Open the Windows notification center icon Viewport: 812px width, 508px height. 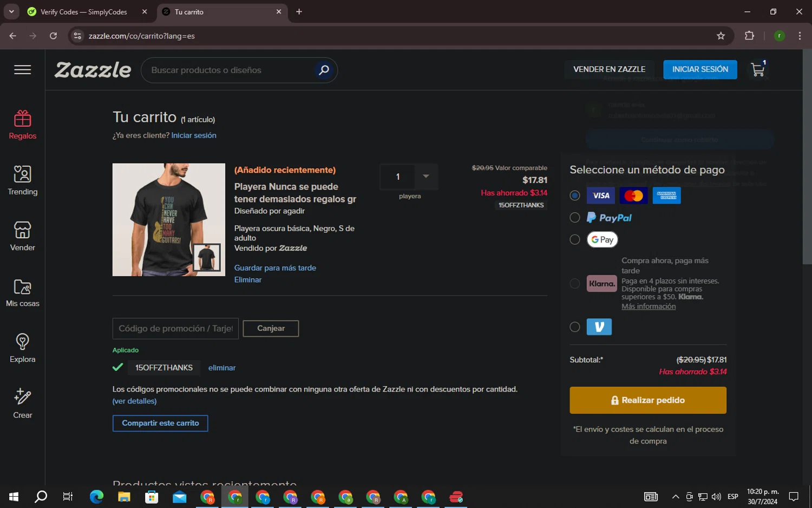(794, 497)
